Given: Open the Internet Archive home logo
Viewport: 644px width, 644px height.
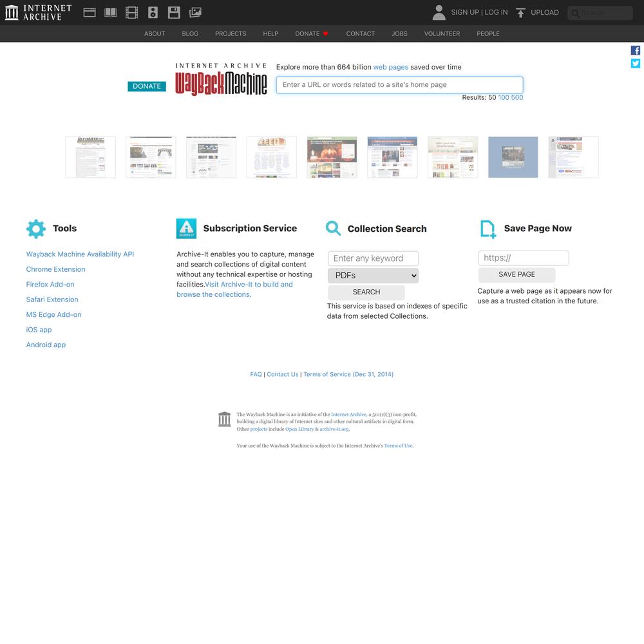Looking at the screenshot, I should (x=38, y=13).
